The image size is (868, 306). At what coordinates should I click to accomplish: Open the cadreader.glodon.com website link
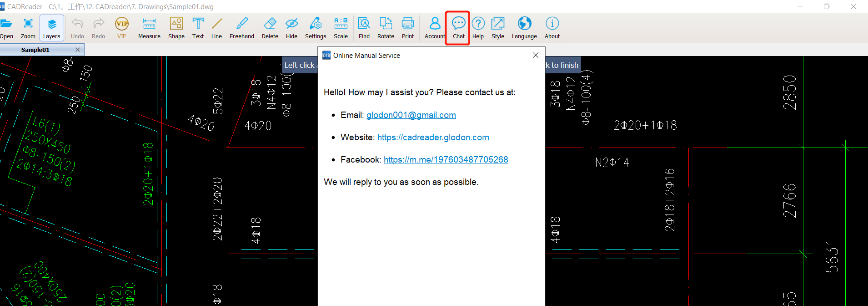coord(433,138)
